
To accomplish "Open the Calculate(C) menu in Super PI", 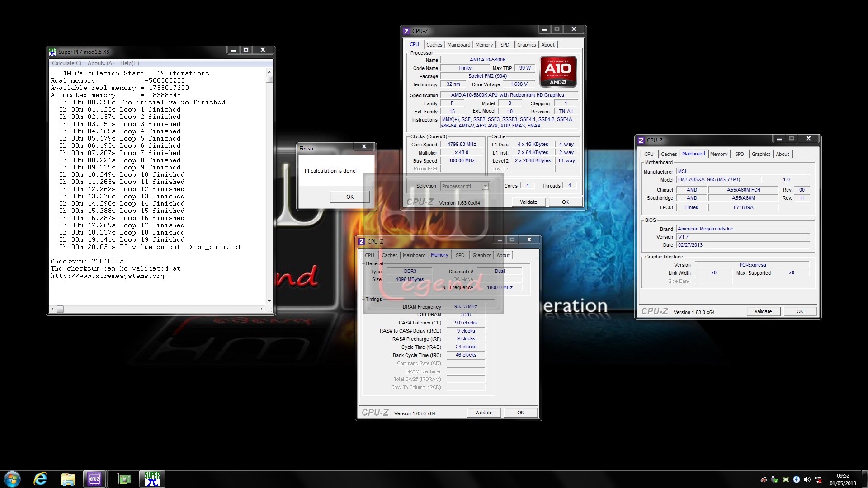I will (66, 63).
